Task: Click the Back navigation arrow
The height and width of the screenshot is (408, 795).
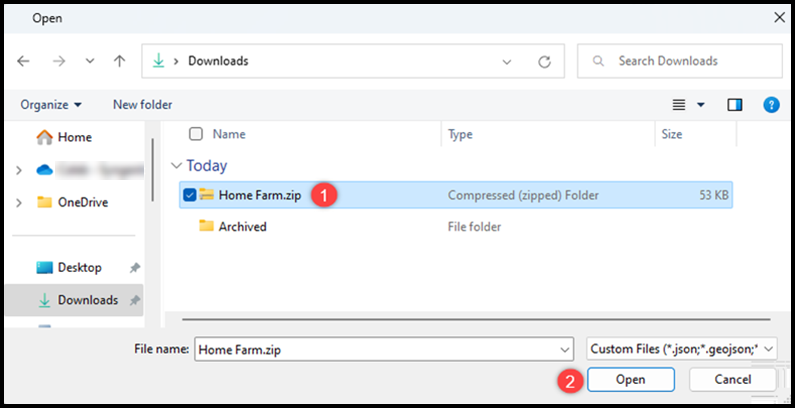Action: [x=24, y=61]
